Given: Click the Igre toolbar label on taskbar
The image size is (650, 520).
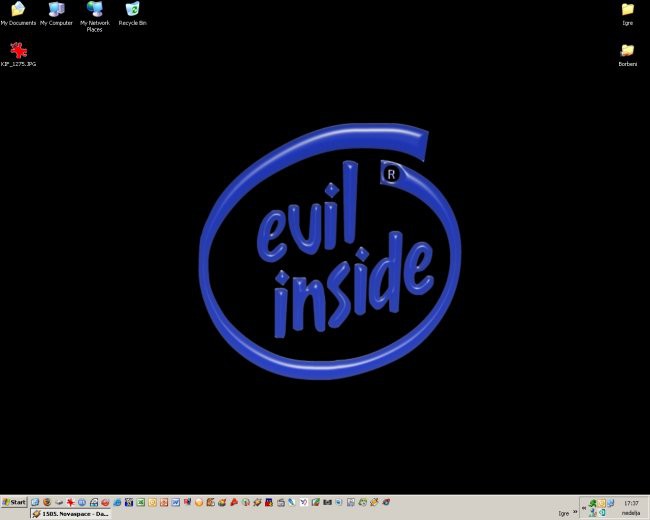Looking at the screenshot, I should pyautogui.click(x=564, y=513).
